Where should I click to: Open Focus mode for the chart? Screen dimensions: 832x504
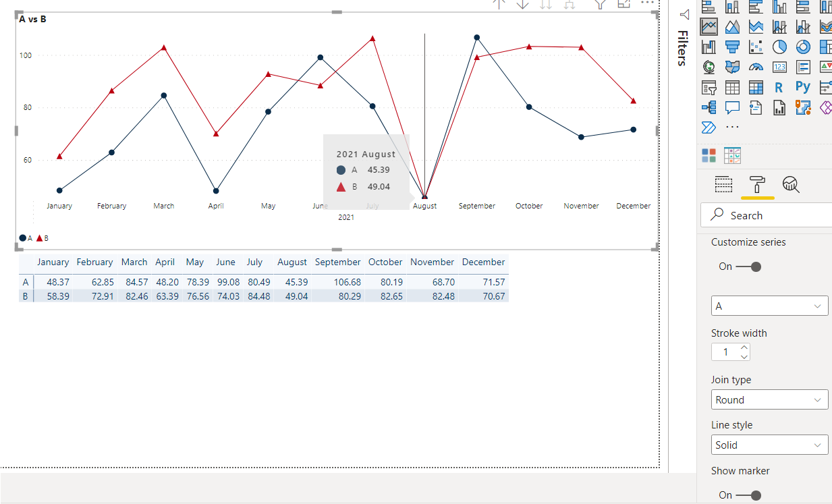click(623, 3)
